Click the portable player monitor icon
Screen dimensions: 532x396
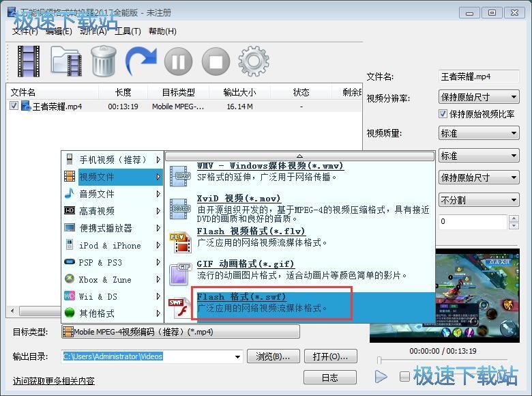(x=69, y=227)
